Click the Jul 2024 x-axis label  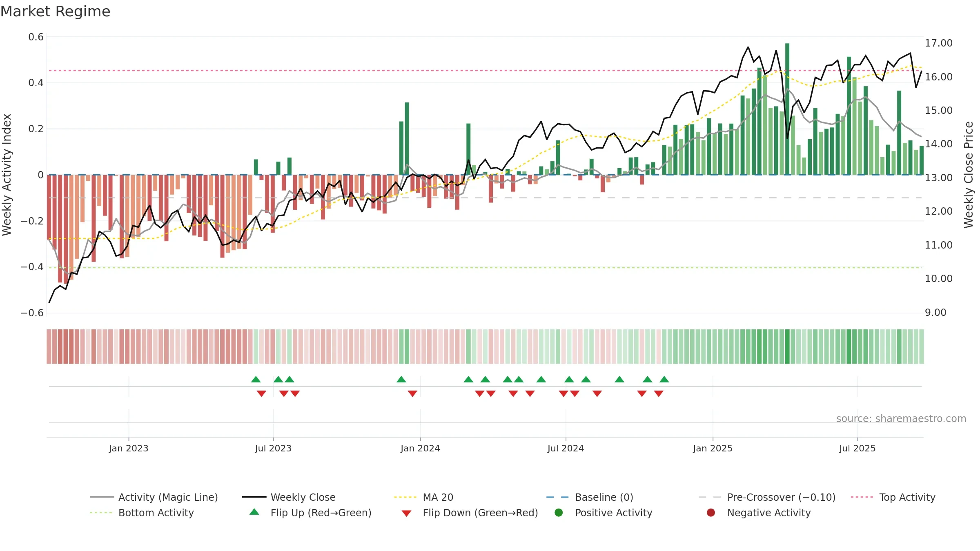(x=566, y=448)
